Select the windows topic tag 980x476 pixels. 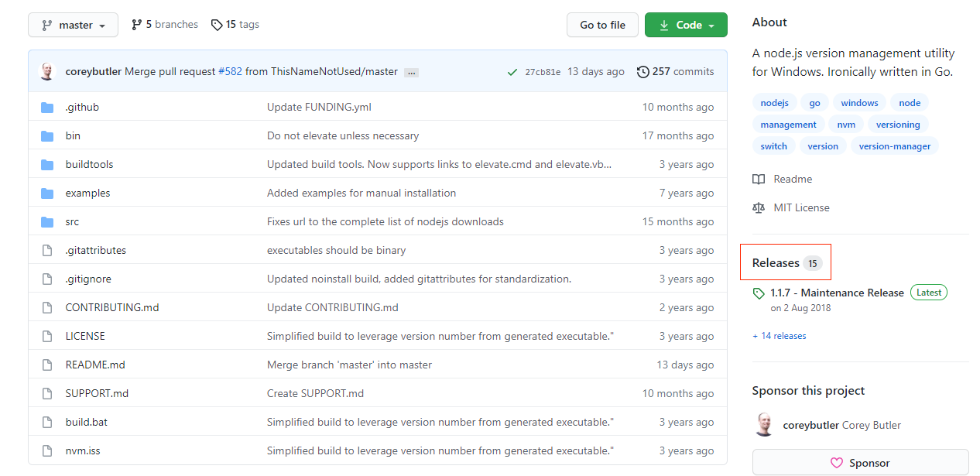tap(859, 103)
